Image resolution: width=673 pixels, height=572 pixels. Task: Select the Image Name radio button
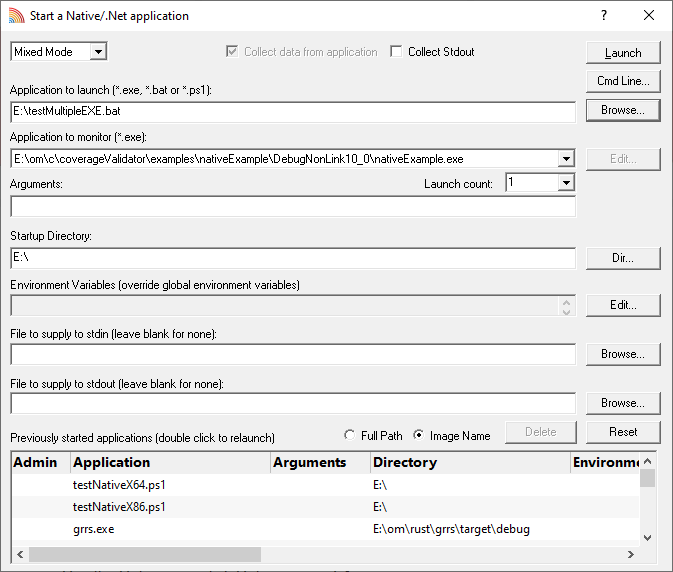(x=418, y=435)
